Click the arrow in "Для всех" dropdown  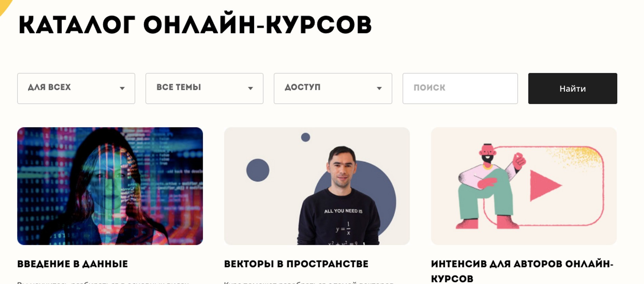click(122, 88)
